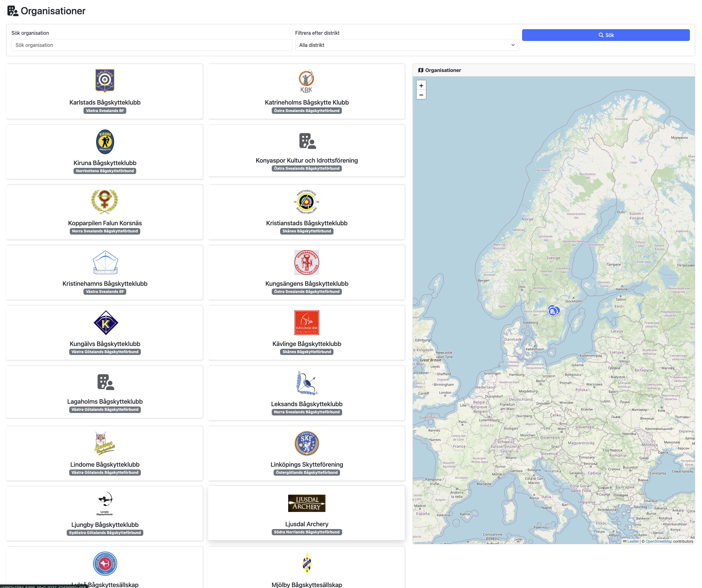Zoom out on the map

point(421,95)
